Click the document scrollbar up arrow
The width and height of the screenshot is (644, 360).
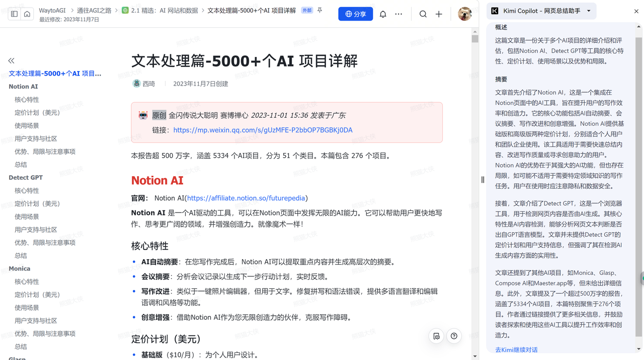475,31
